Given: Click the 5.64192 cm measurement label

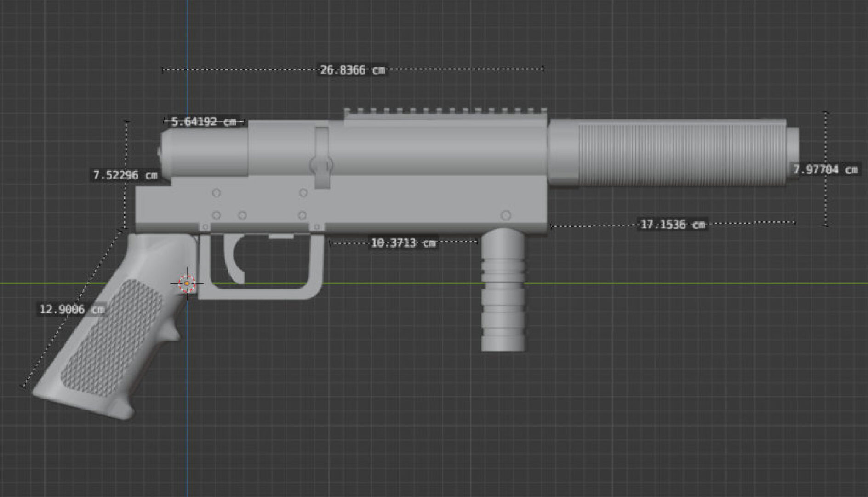Looking at the screenshot, I should [203, 122].
